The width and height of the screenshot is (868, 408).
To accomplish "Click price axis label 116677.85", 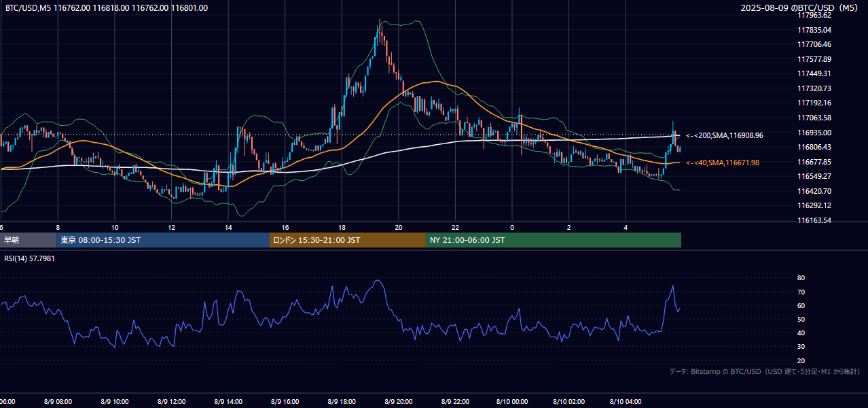I will point(814,162).
